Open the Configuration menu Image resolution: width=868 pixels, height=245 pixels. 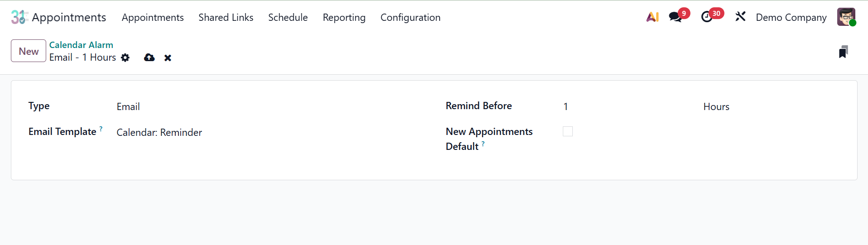[x=410, y=18]
